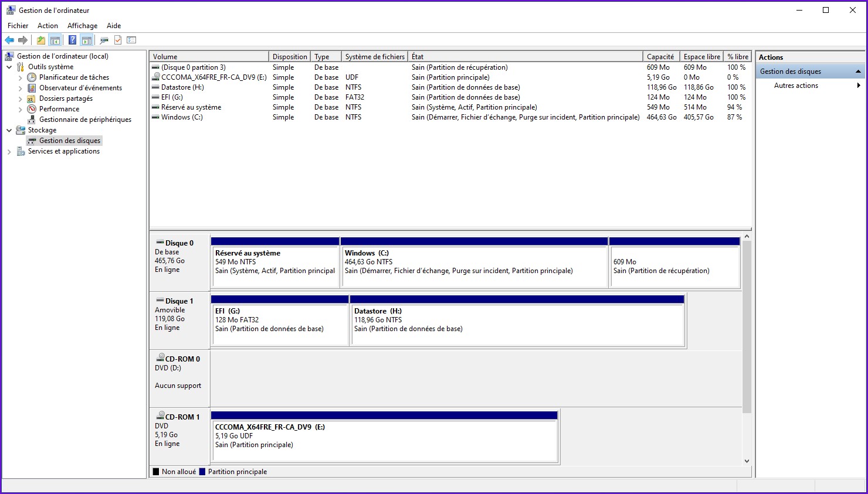Collapse the Gestion des disques actions section
Image resolution: width=868 pixels, height=494 pixels.
(x=858, y=71)
